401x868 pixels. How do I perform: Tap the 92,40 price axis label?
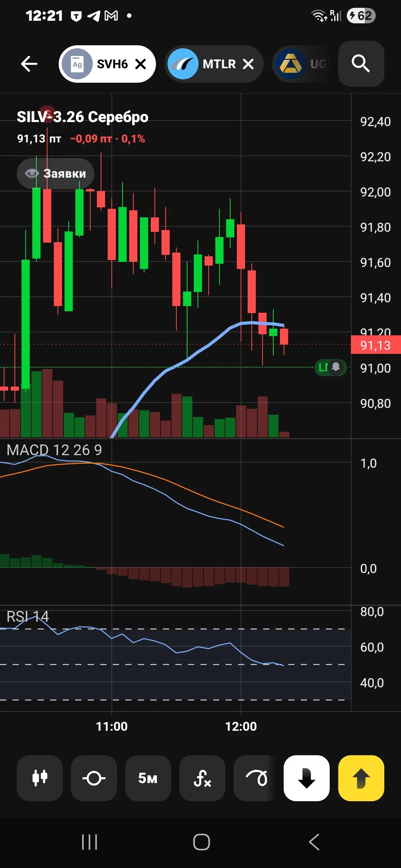point(375,121)
